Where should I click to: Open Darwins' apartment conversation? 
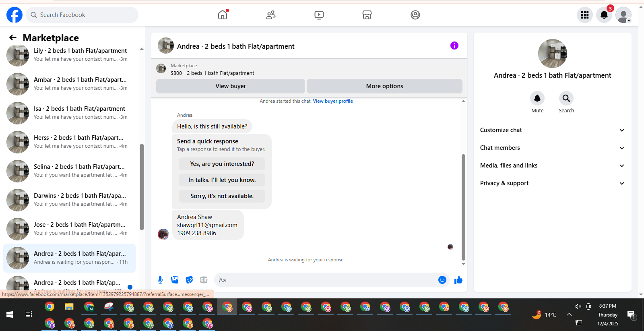(x=69, y=200)
